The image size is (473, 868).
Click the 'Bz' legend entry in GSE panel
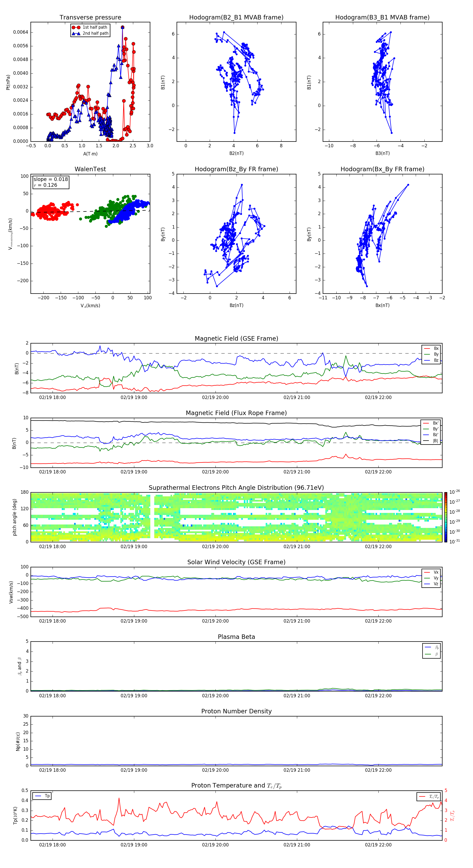431,360
